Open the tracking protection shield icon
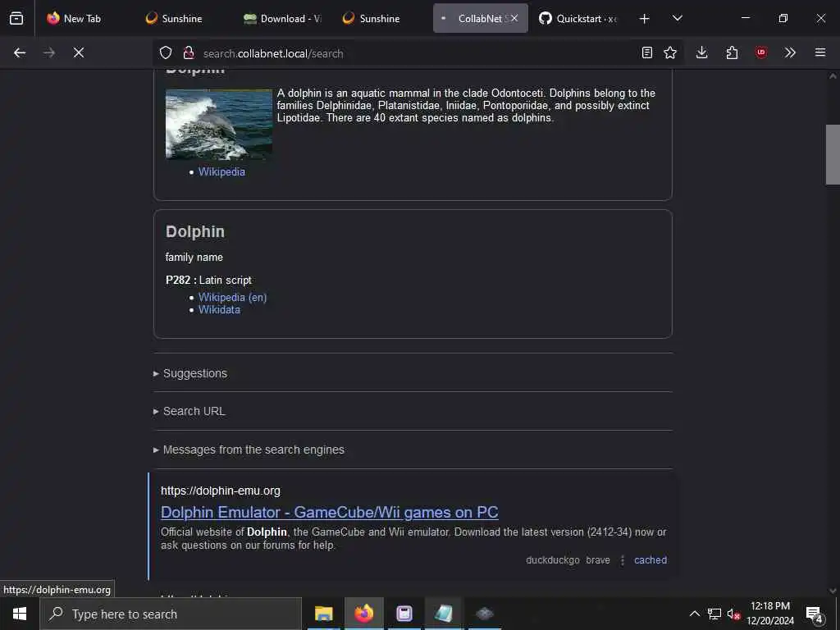The width and height of the screenshot is (840, 630). [x=166, y=52]
